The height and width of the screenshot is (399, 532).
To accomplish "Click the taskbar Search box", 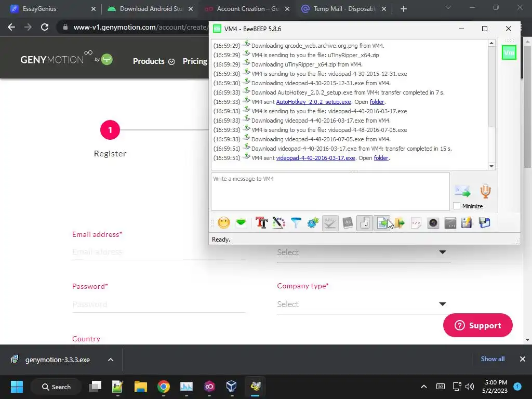I will tap(56, 387).
